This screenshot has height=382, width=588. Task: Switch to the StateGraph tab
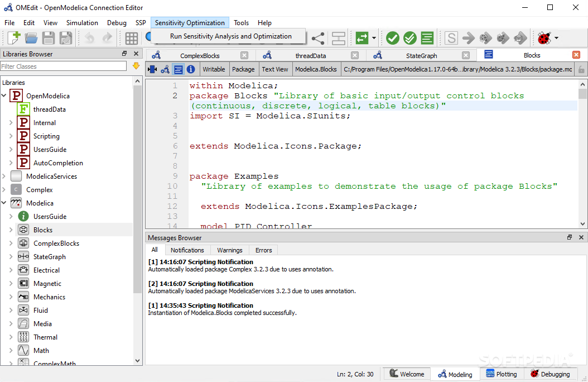click(x=422, y=55)
